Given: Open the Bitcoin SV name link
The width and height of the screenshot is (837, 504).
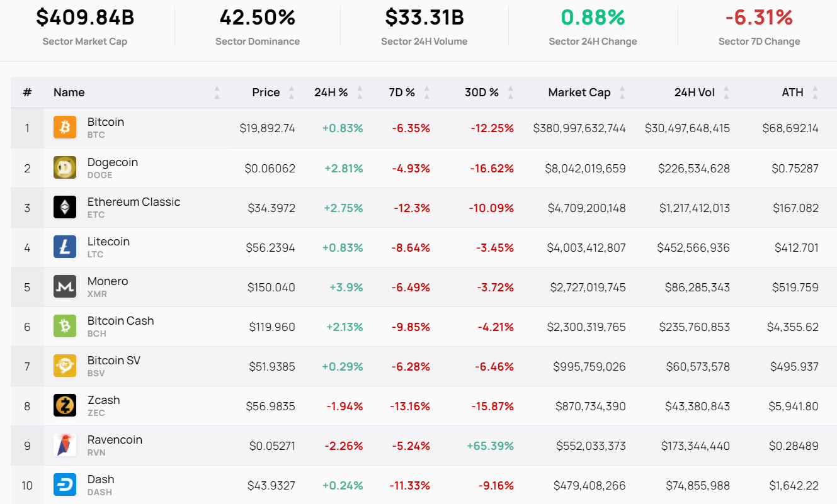Looking at the screenshot, I should 114,361.
